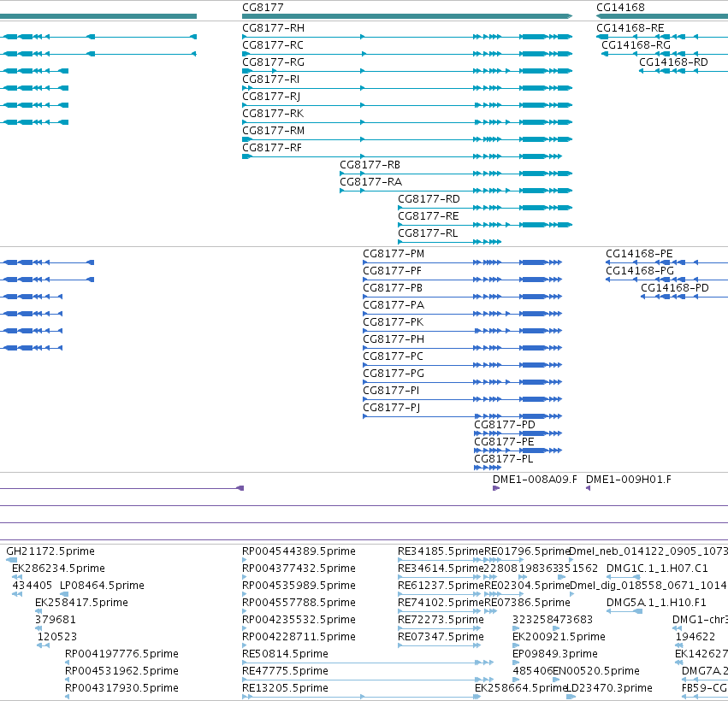Choose the RE72273.5prime EST

441,621
